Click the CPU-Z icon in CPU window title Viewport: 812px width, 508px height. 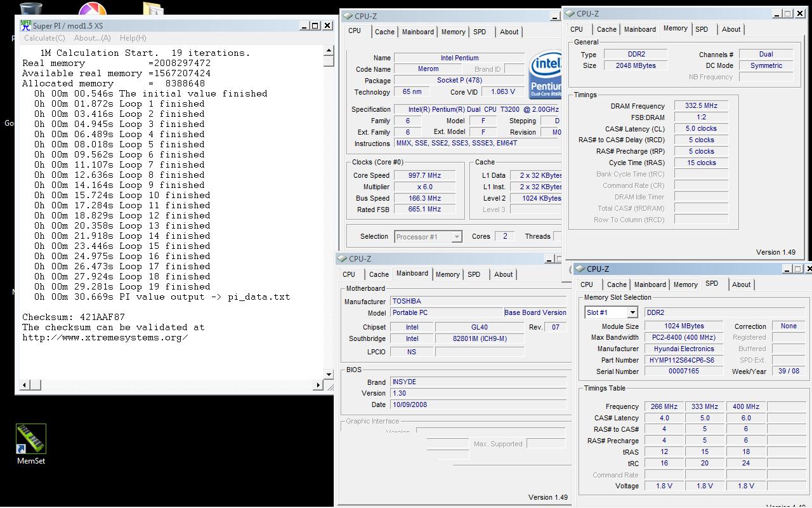[x=348, y=17]
